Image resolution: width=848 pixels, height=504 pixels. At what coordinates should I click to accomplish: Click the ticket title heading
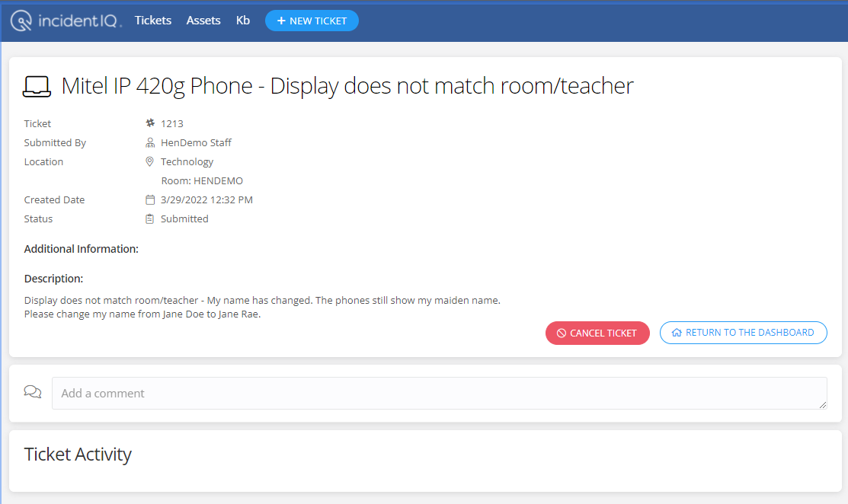(x=347, y=87)
